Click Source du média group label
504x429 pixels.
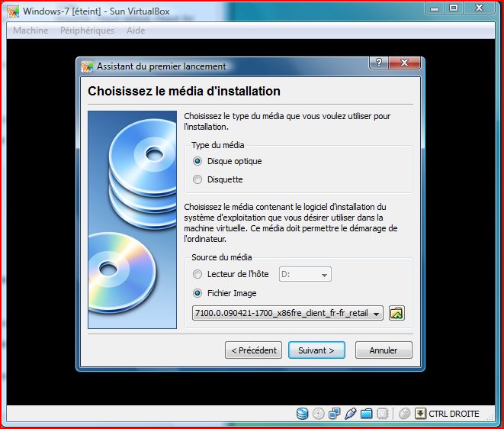point(221,257)
